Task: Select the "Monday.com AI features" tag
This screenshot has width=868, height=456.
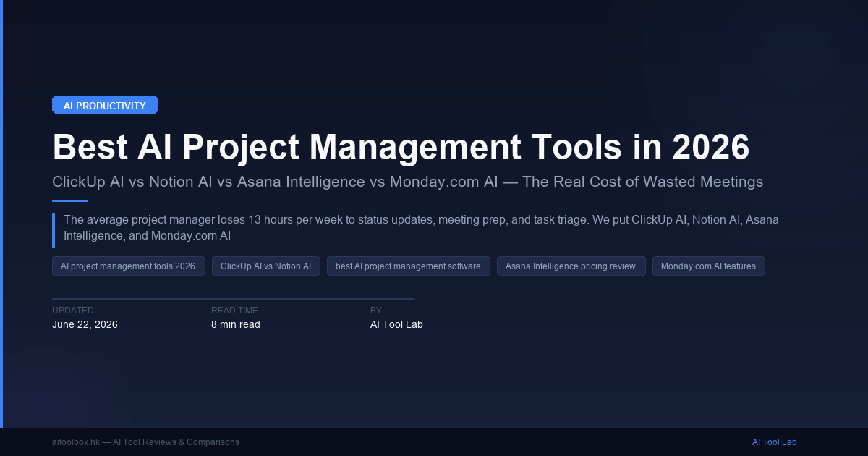Action: pyautogui.click(x=709, y=266)
